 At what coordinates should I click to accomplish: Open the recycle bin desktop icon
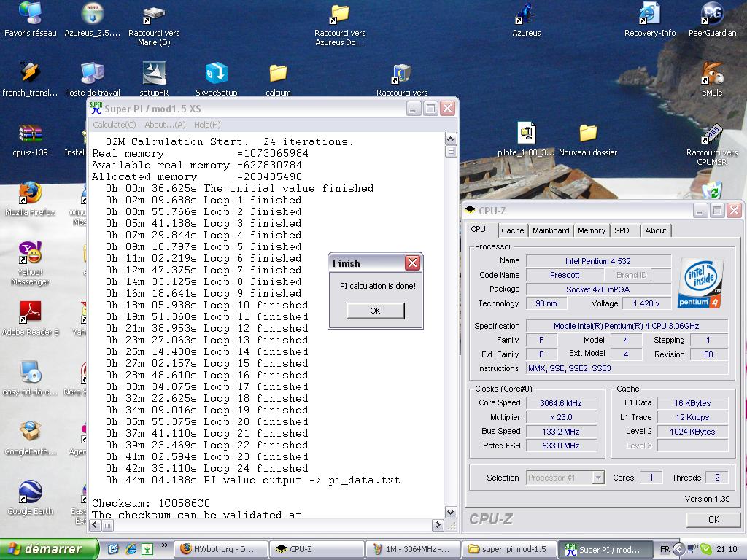(x=712, y=190)
